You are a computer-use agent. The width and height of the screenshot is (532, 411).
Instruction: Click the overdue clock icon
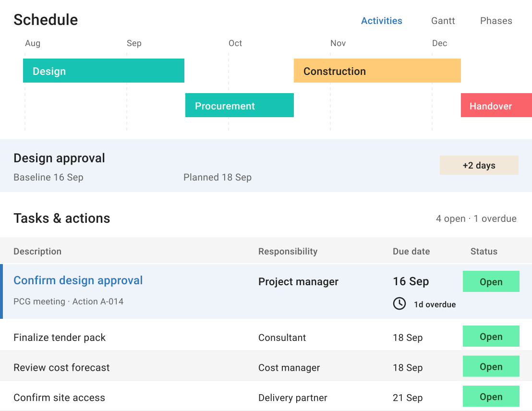pyautogui.click(x=399, y=303)
